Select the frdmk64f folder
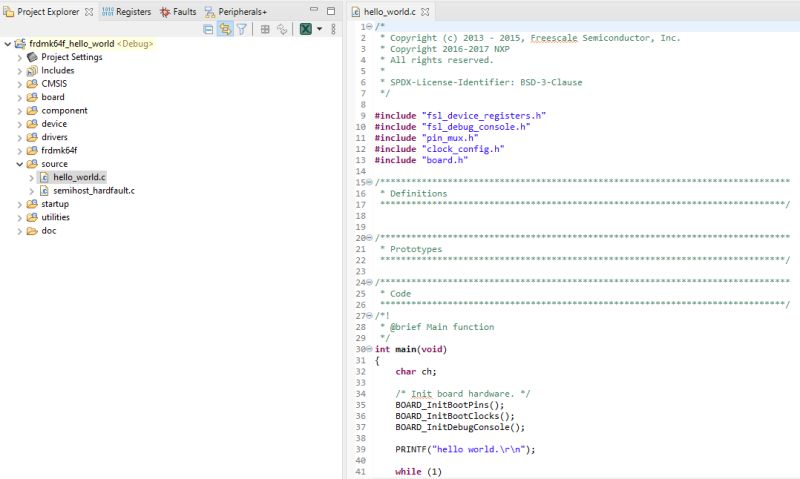Viewport: 800px width, 479px height. click(59, 150)
